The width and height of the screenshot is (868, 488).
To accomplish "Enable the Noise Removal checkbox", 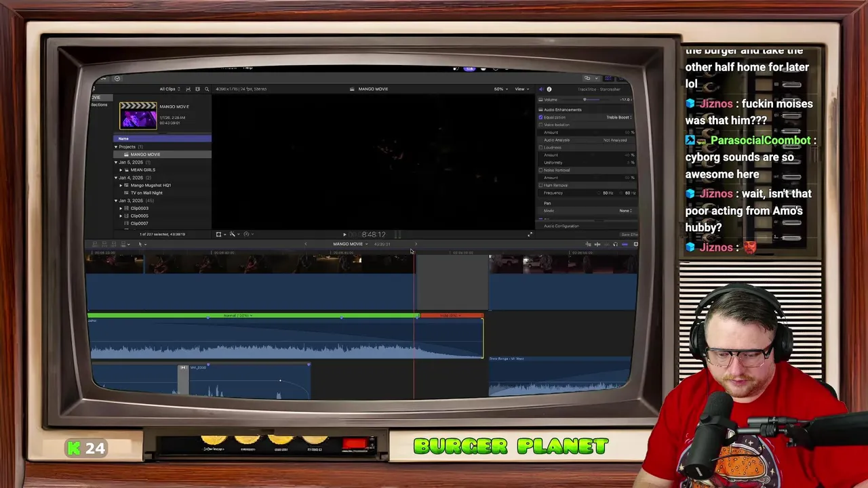I will pyautogui.click(x=540, y=170).
